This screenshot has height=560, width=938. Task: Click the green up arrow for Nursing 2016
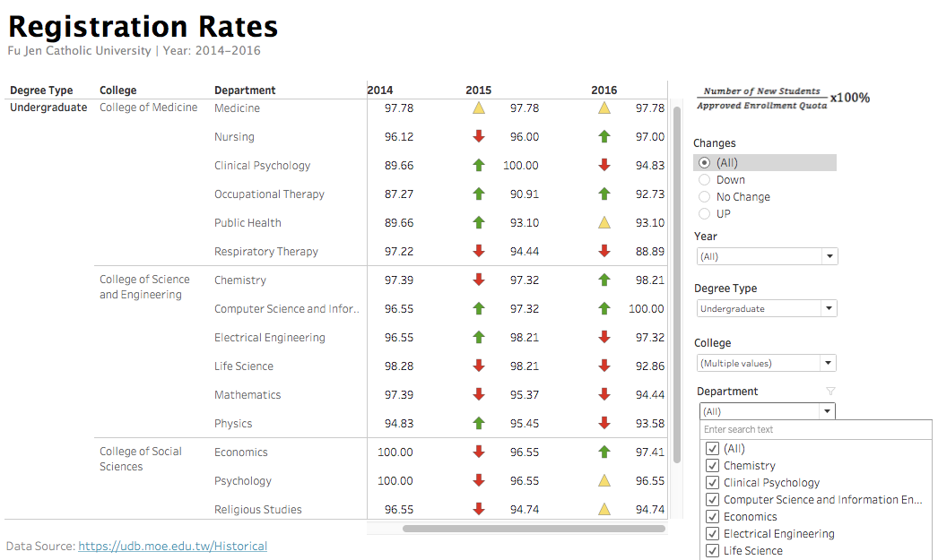click(604, 136)
